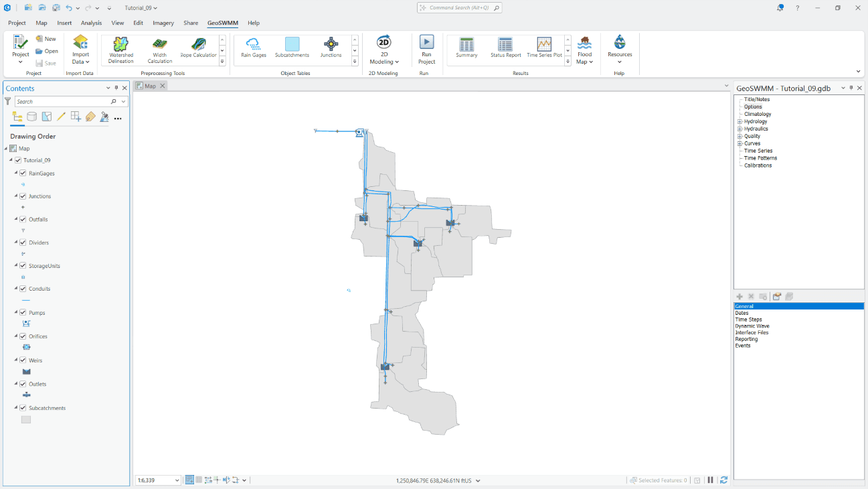This screenshot has width=868, height=489.
Task: Select the Width Calculation tool
Action: click(x=159, y=49)
